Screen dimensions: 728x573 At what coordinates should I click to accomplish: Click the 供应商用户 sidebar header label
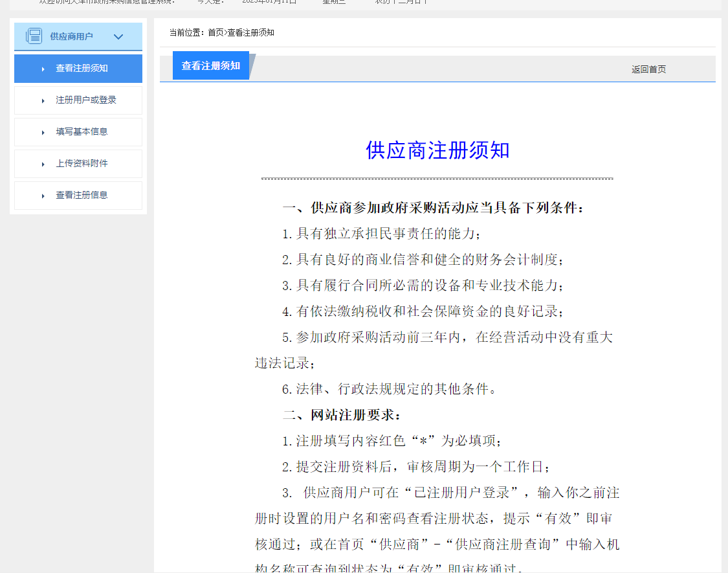pyautogui.click(x=71, y=37)
